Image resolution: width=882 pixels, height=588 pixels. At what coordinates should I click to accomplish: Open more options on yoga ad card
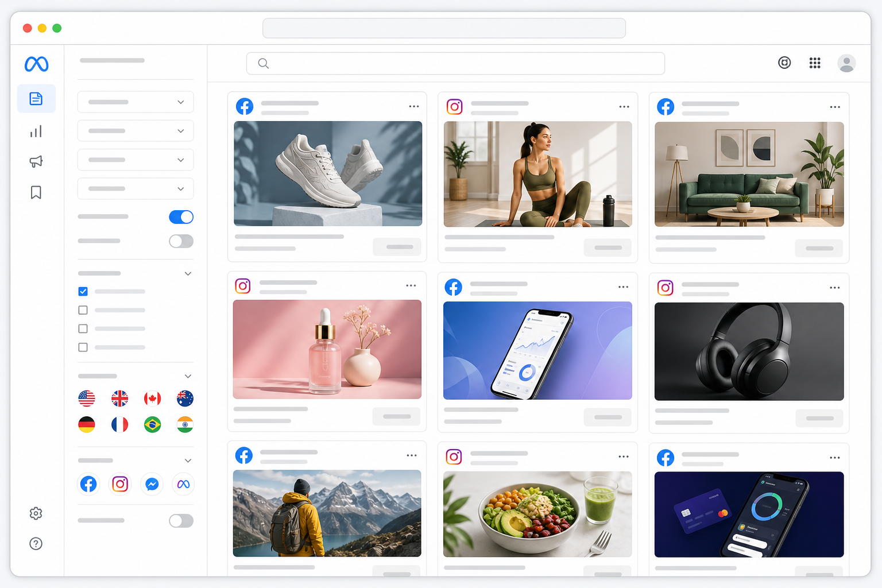624,107
